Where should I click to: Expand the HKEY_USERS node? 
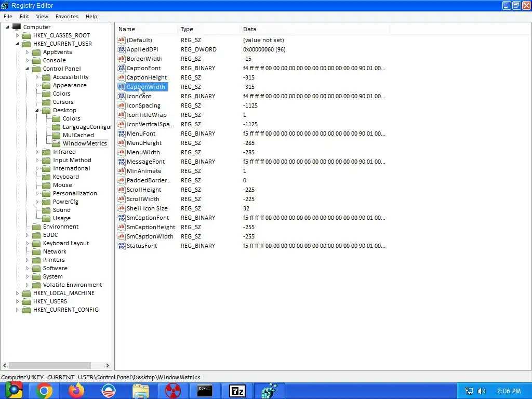[17, 301]
